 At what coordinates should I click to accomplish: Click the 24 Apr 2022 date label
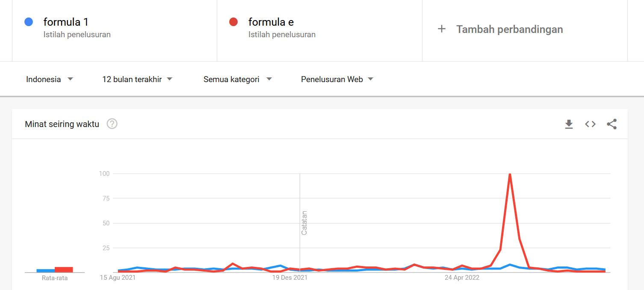click(x=462, y=278)
